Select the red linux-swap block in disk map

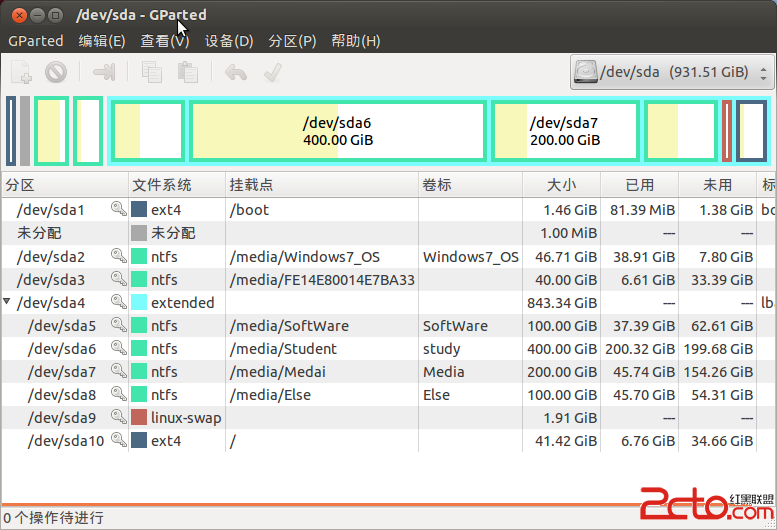[x=727, y=131]
